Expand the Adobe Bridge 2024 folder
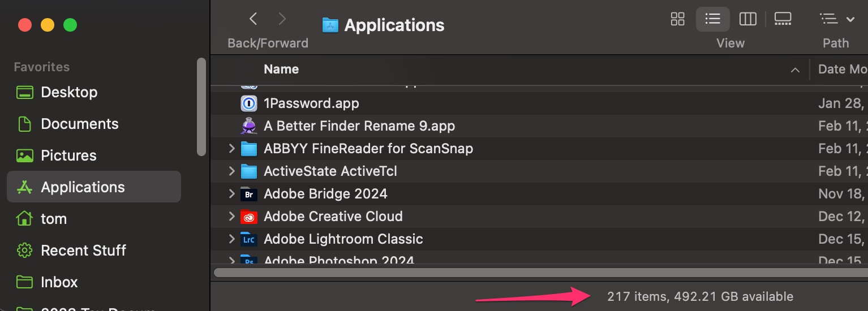Screen dimensions: 868x311 pos(231,194)
